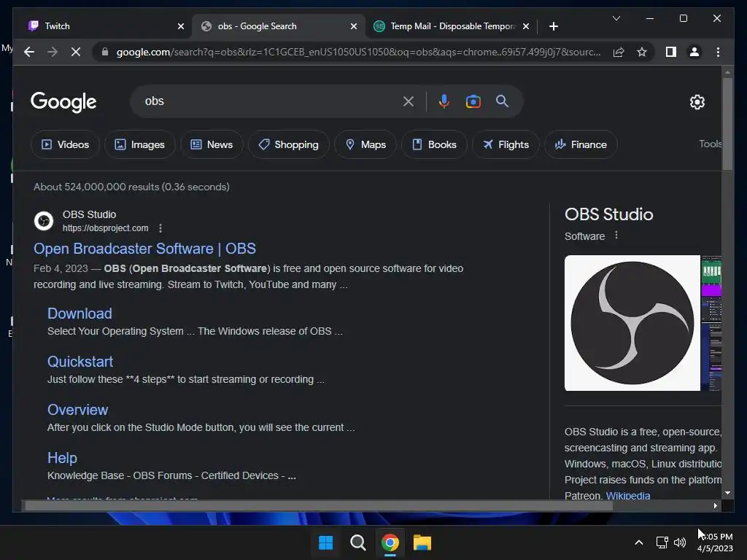Open File Explorer from the taskbar

pos(422,542)
